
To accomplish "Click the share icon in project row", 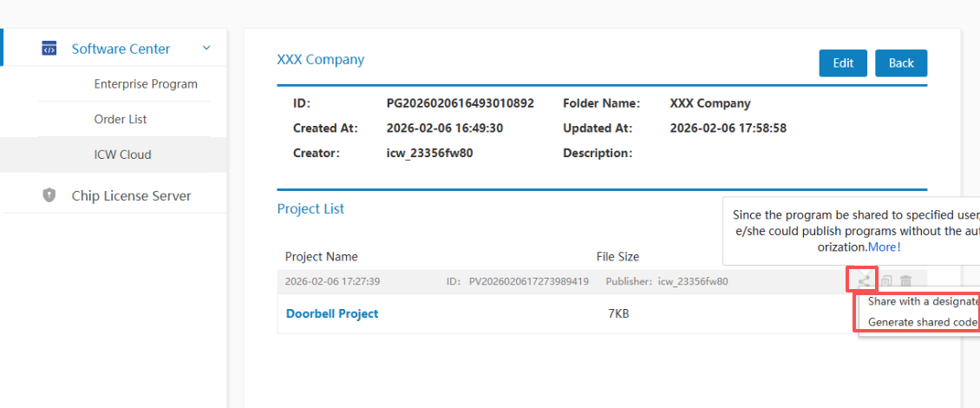I will [864, 280].
